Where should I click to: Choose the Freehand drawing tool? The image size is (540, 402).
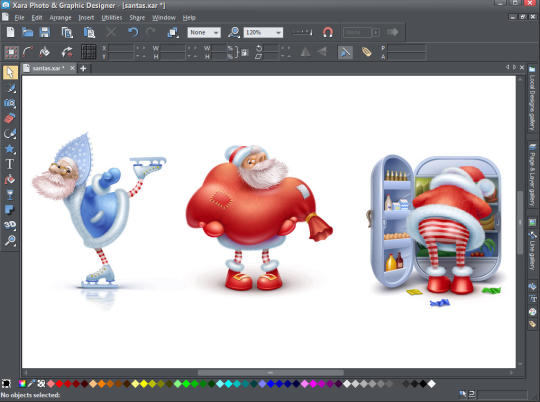10,89
